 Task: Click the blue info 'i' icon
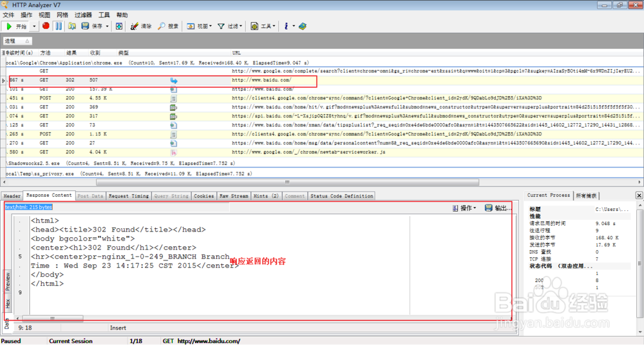point(287,26)
